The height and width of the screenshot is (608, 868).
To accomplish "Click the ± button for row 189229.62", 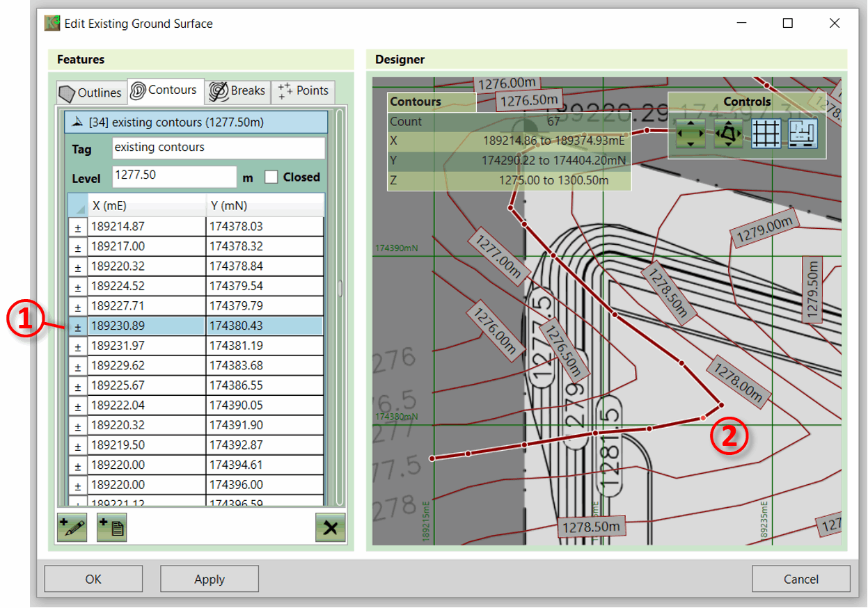I will [x=78, y=366].
